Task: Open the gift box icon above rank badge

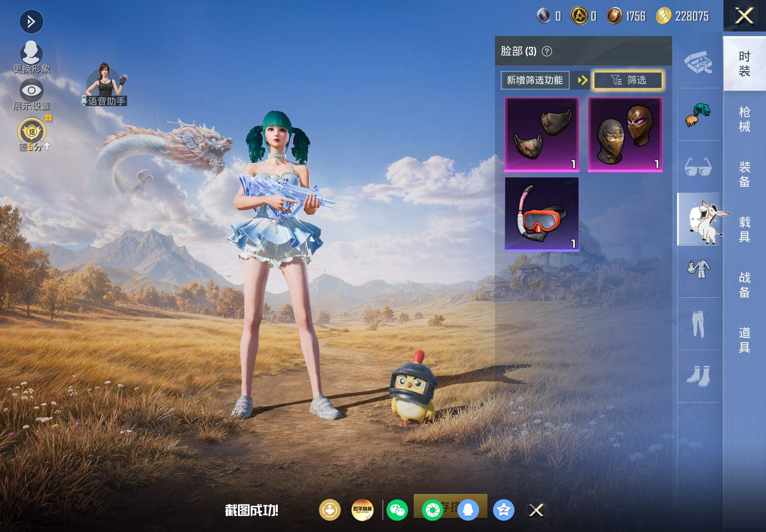Action: (x=48, y=117)
